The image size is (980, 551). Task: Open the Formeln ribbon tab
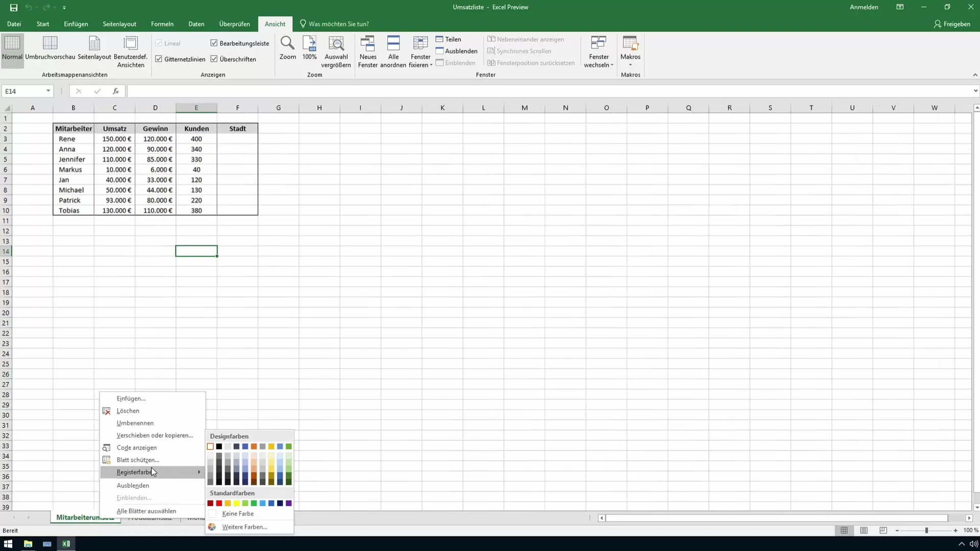(x=162, y=24)
